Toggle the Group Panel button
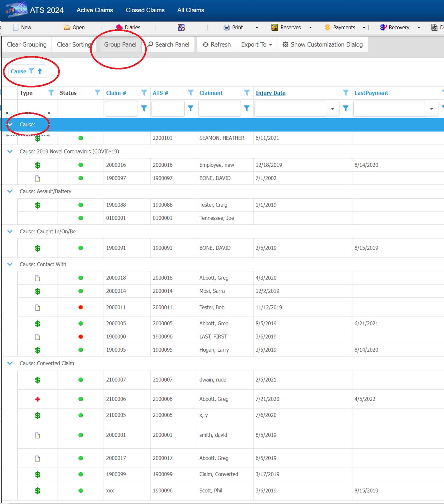This screenshot has height=504, width=444. click(x=120, y=44)
